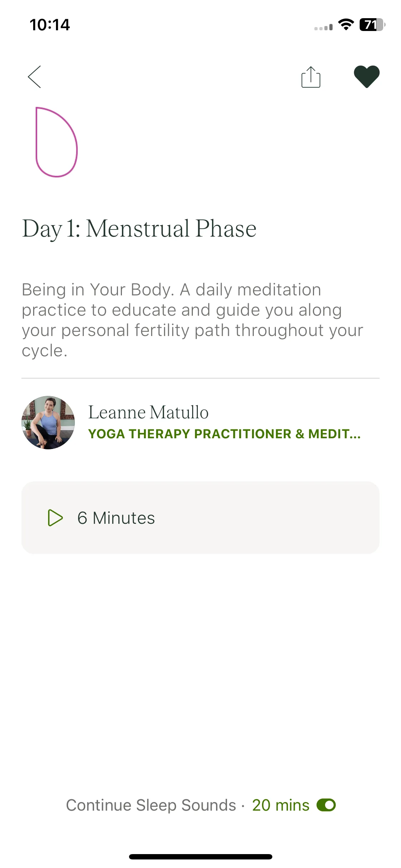401x868 pixels.
Task: Select the 6 Minutes duration card
Action: click(x=200, y=517)
